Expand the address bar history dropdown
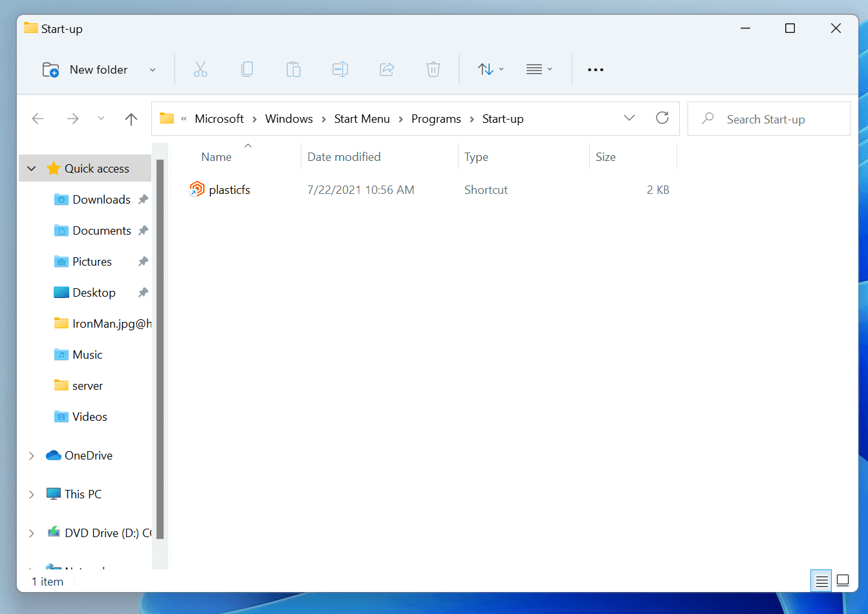868x614 pixels. pyautogui.click(x=629, y=118)
